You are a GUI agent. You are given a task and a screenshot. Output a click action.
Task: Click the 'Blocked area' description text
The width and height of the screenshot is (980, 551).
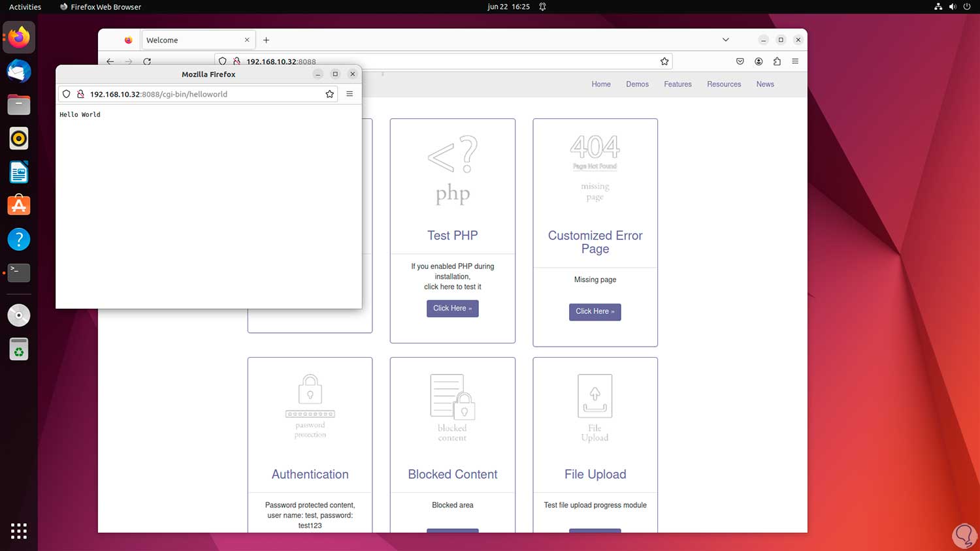click(x=453, y=505)
